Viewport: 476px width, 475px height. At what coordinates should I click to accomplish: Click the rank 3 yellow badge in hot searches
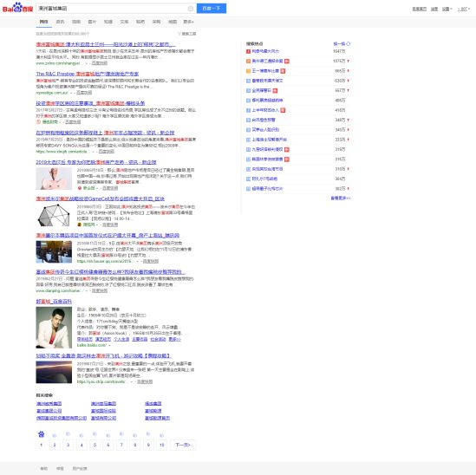248,71
